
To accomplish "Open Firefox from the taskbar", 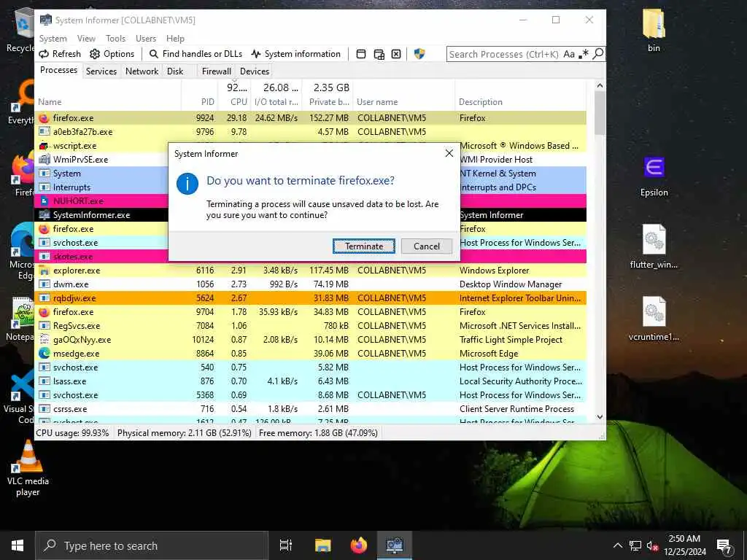I will point(359,545).
